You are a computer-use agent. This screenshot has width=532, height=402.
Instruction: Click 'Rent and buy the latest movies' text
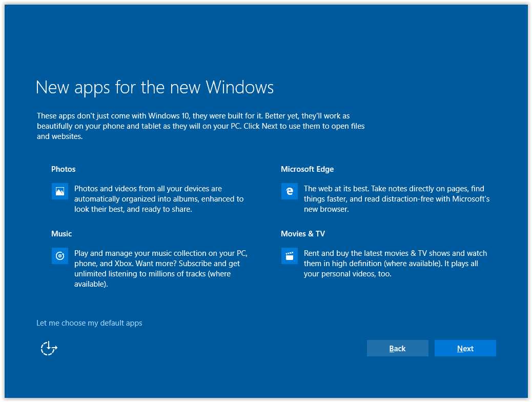pos(395,264)
